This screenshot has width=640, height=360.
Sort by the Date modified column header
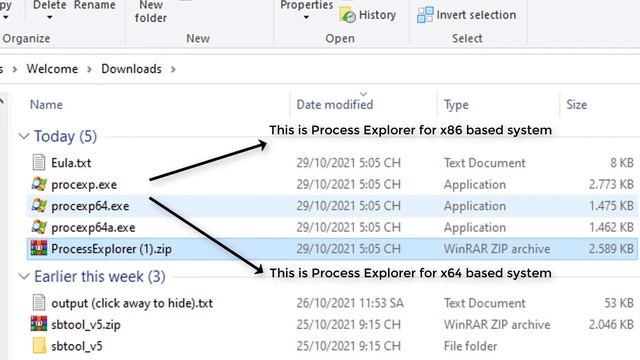click(x=335, y=104)
